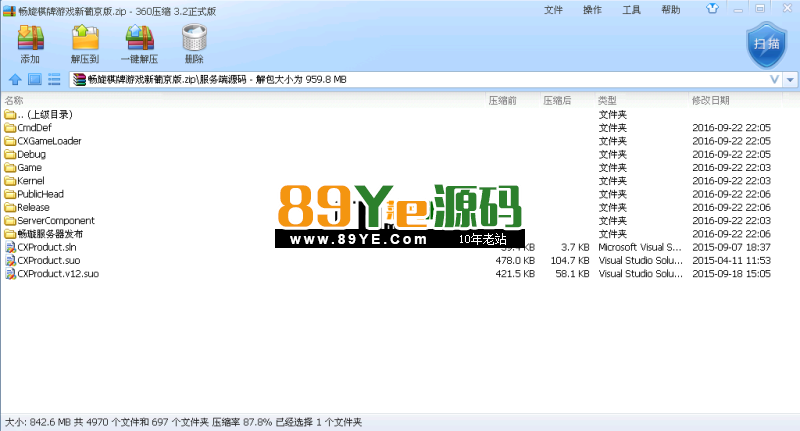Screen dimensions: 800x431
Task: Sort by the 名称 (Name) column header
Action: point(14,101)
